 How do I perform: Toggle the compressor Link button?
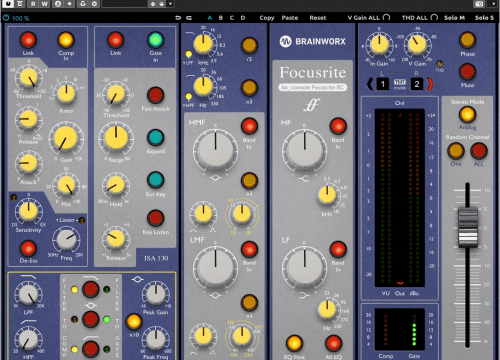click(28, 40)
